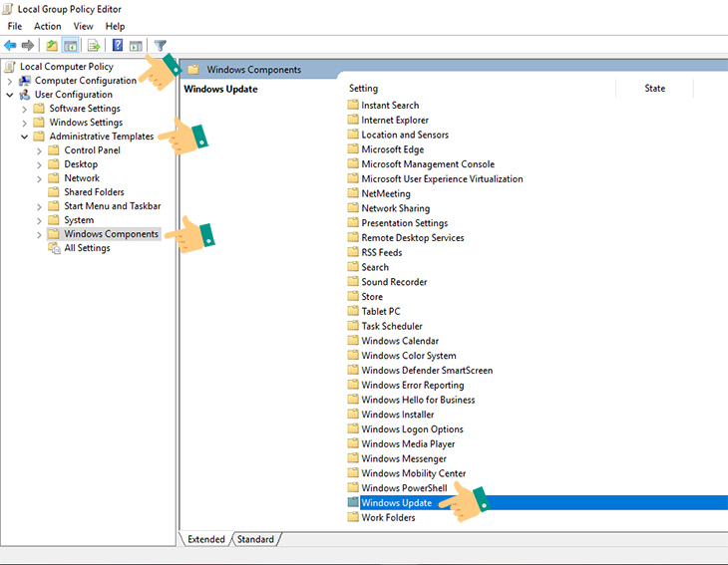This screenshot has width=728, height=565.
Task: Expand the Windows Components tree node
Action: pos(40,234)
